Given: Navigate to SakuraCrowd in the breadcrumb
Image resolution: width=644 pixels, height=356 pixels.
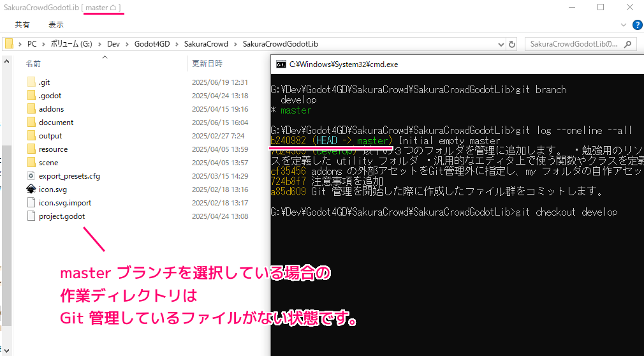Looking at the screenshot, I should click(x=206, y=44).
